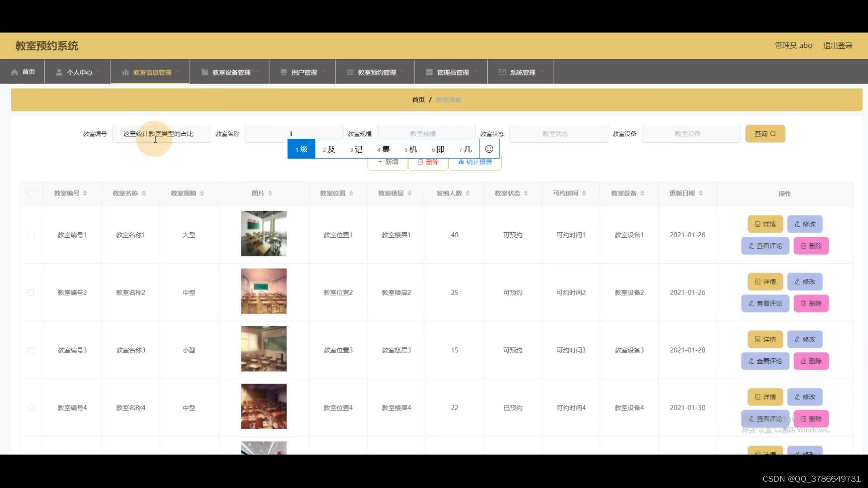Sort by 容纳人数 column arrows
868x488 pixels.
(468, 193)
